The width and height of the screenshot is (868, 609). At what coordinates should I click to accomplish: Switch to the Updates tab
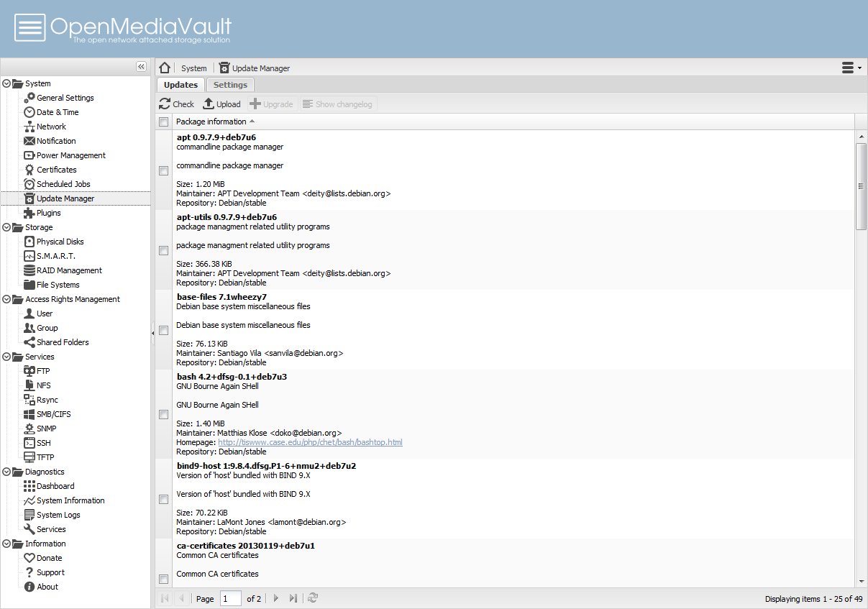pyautogui.click(x=181, y=85)
